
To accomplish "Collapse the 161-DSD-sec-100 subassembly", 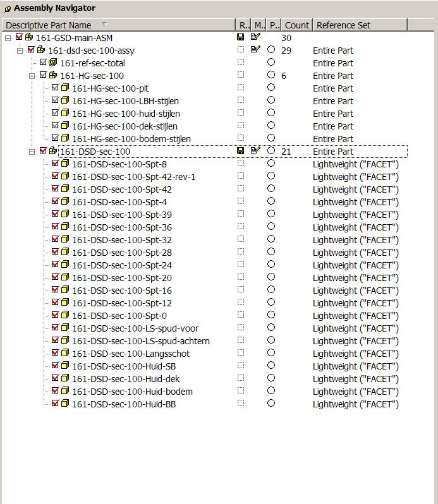I will coord(32,152).
